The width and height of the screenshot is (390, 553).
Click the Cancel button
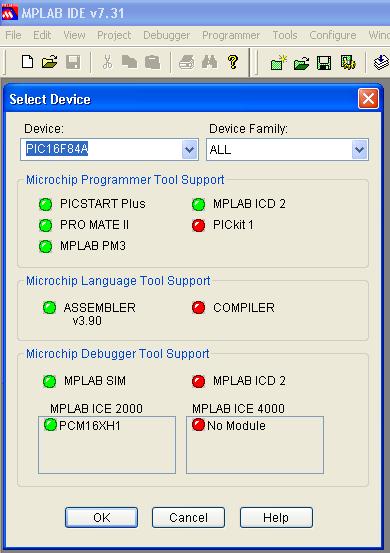(188, 518)
